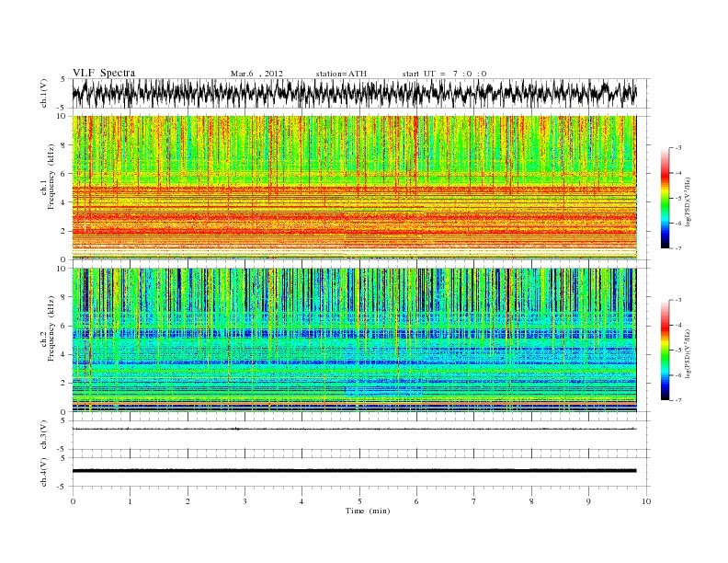728x563 pixels.
Task: Click the time axis tick label "10"
Action: (646, 501)
